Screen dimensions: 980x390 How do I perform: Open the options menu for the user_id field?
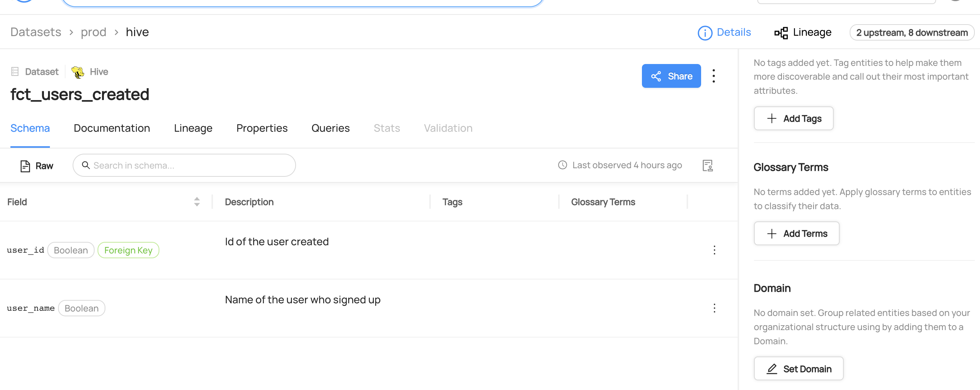[x=714, y=250]
